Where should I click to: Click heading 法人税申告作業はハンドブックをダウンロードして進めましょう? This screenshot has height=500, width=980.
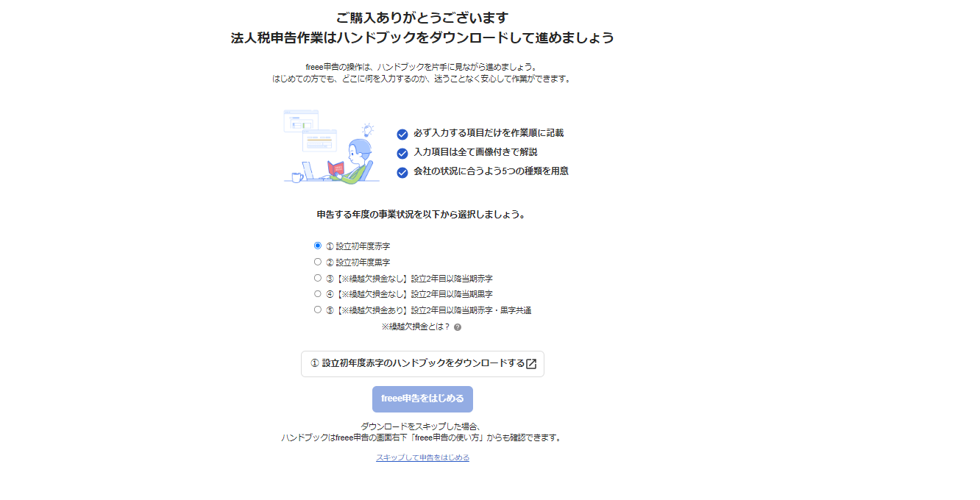(422, 37)
